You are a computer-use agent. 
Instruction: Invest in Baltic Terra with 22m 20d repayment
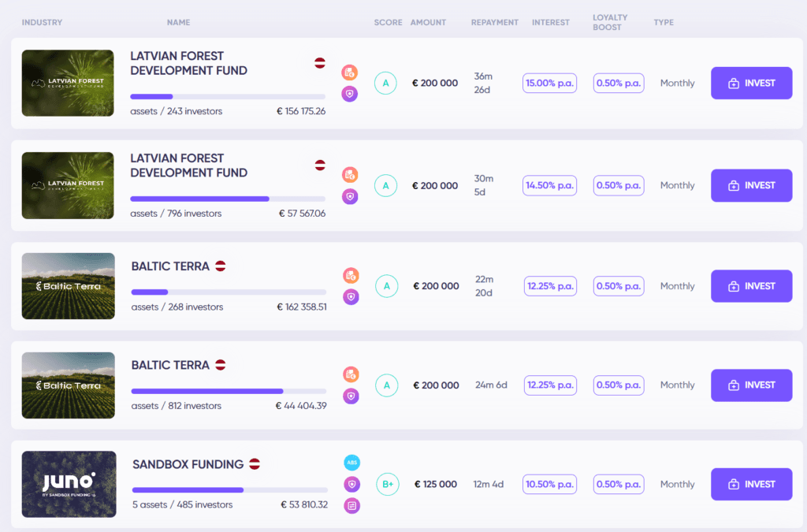[751, 286]
